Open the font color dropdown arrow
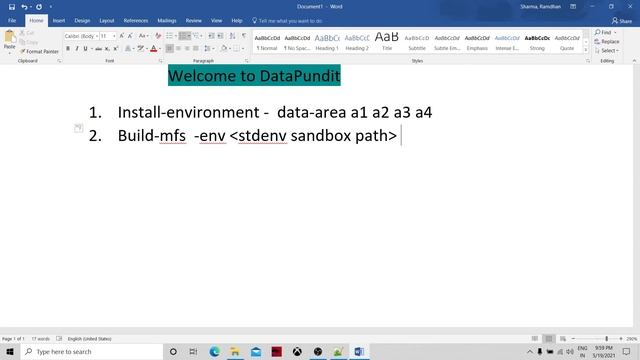Screen dimensions: 640x360 coord(160,49)
